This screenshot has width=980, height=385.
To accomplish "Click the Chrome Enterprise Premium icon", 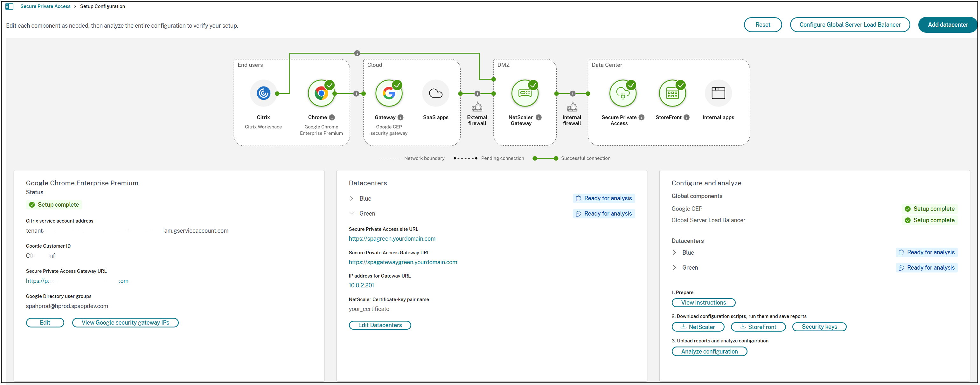I will (x=321, y=93).
